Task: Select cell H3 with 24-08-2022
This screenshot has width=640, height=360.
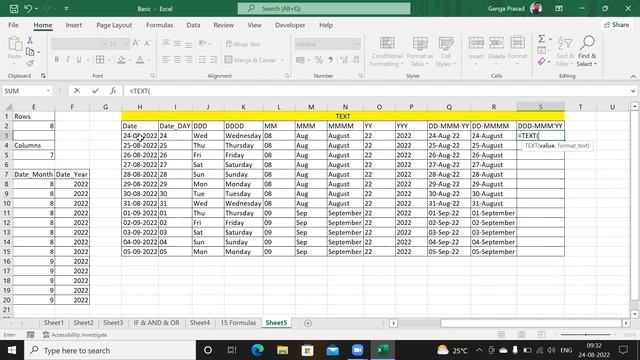Action: (x=140, y=136)
